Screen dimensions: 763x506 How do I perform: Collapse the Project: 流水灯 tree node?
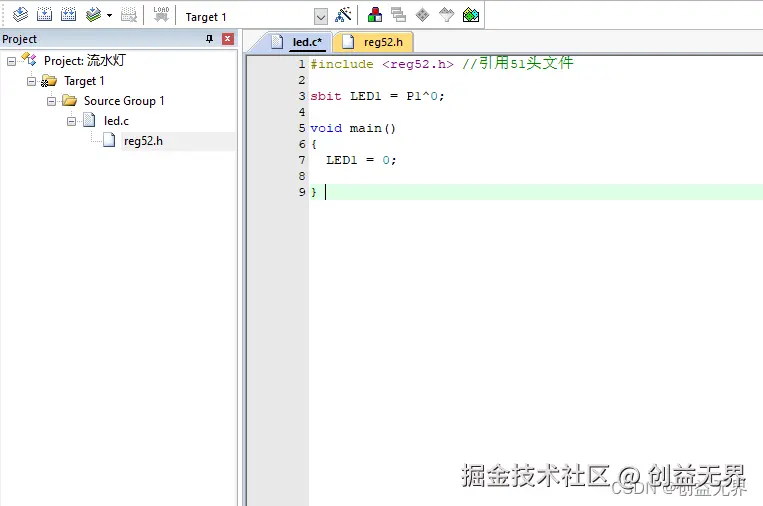click(x=11, y=61)
